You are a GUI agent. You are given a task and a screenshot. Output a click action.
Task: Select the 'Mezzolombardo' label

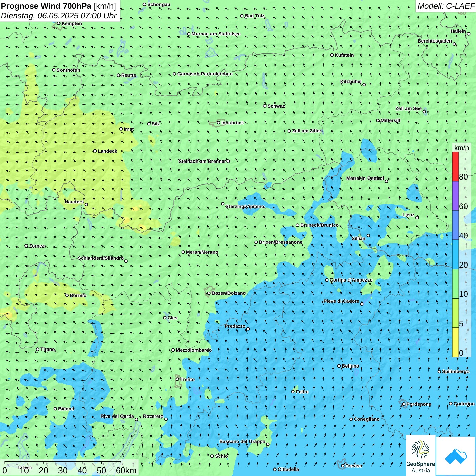194,350
